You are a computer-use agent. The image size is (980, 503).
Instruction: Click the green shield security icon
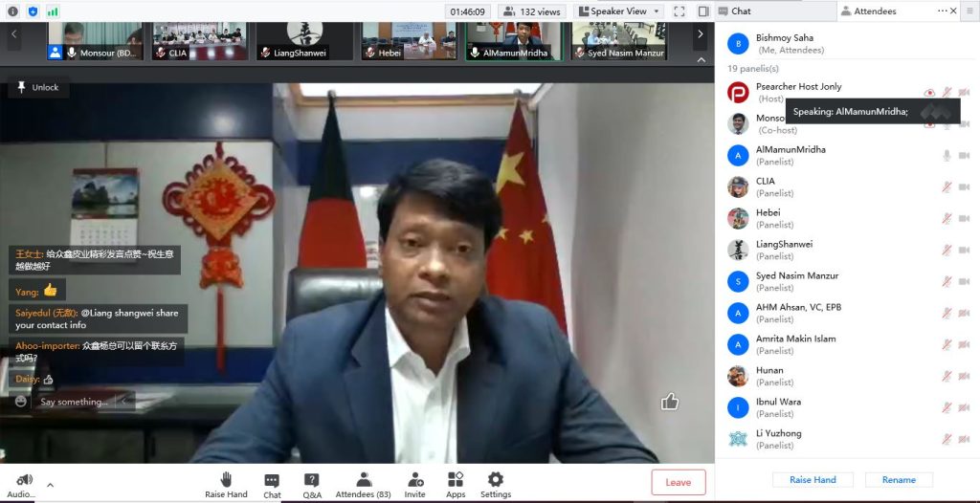[x=31, y=11]
